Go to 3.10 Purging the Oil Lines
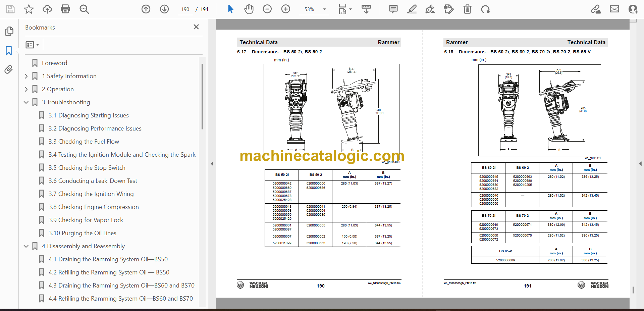644x311 pixels. (x=83, y=233)
